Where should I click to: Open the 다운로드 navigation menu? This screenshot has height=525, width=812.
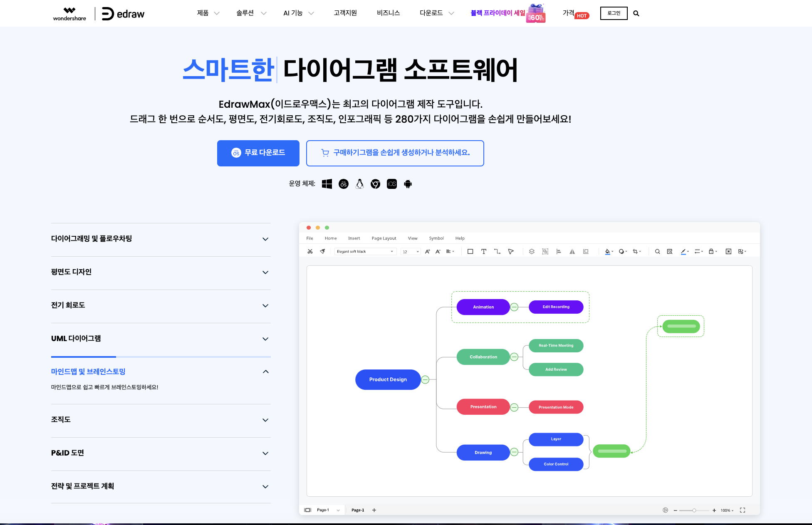point(437,13)
